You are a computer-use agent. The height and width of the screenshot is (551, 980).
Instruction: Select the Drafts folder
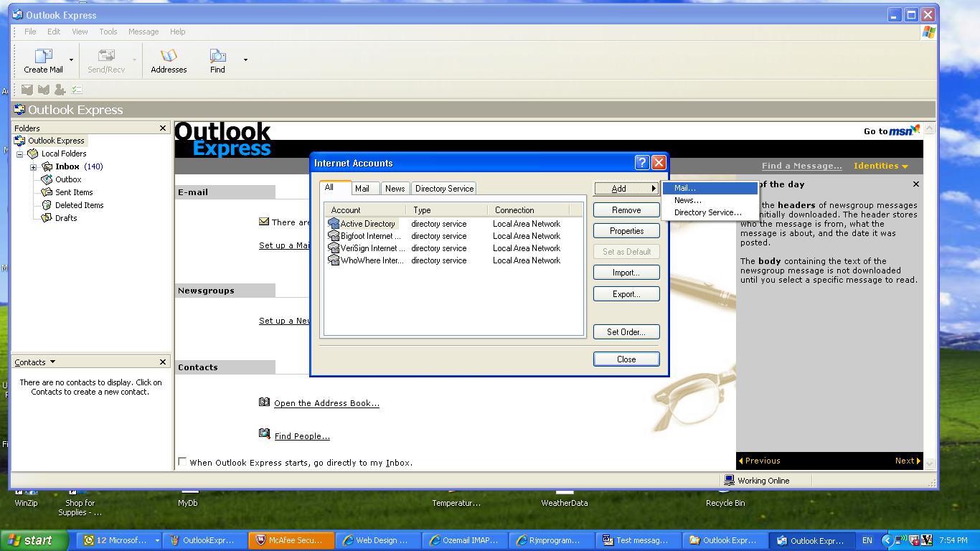[65, 218]
